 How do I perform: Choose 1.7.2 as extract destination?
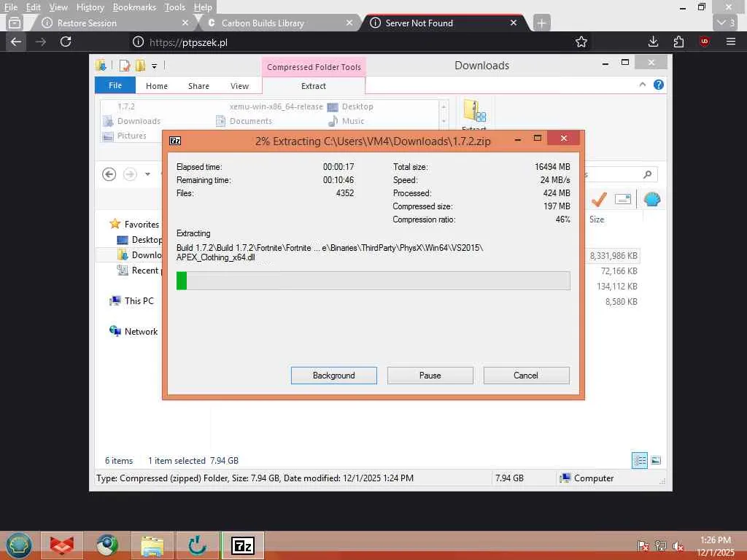125,106
